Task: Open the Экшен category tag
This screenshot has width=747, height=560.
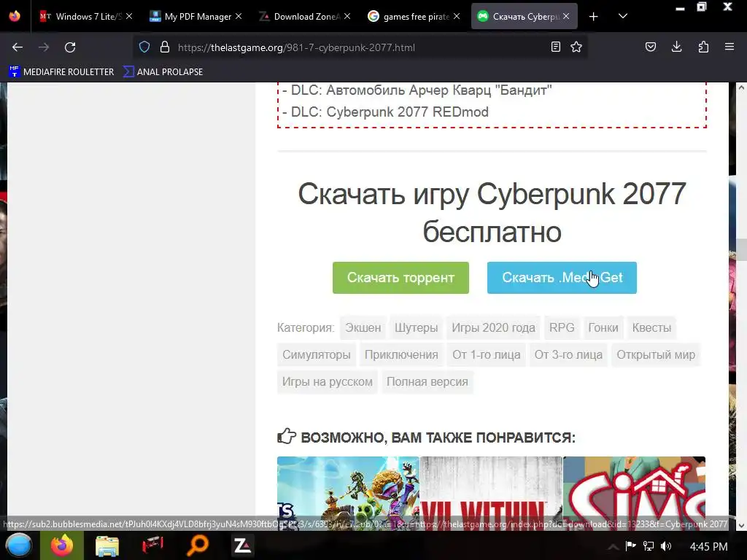Action: tap(363, 327)
